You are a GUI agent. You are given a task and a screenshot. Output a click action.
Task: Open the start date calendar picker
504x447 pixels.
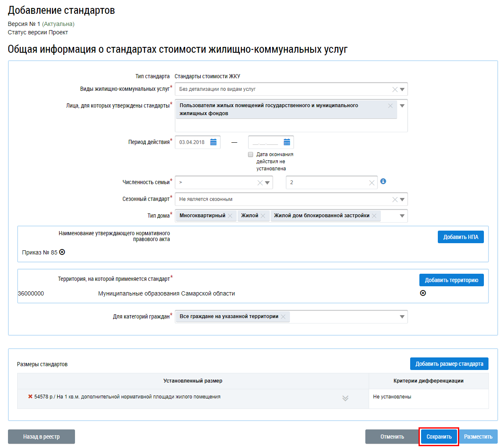point(213,142)
